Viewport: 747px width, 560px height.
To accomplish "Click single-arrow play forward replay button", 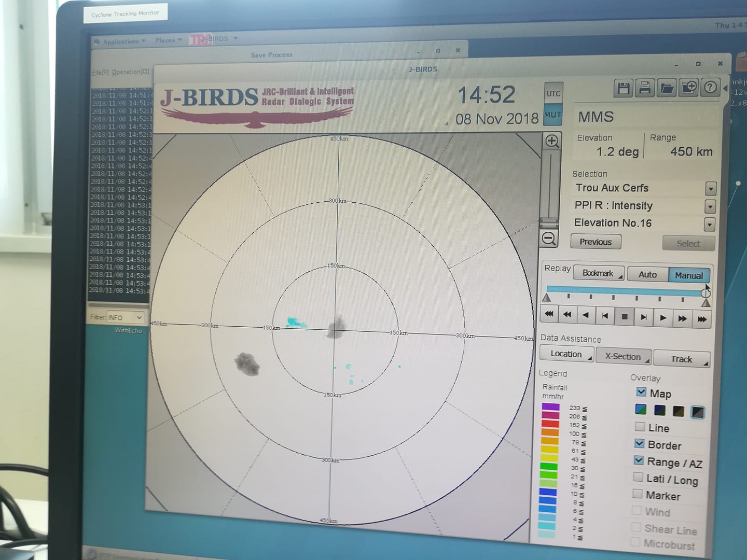I will [663, 318].
